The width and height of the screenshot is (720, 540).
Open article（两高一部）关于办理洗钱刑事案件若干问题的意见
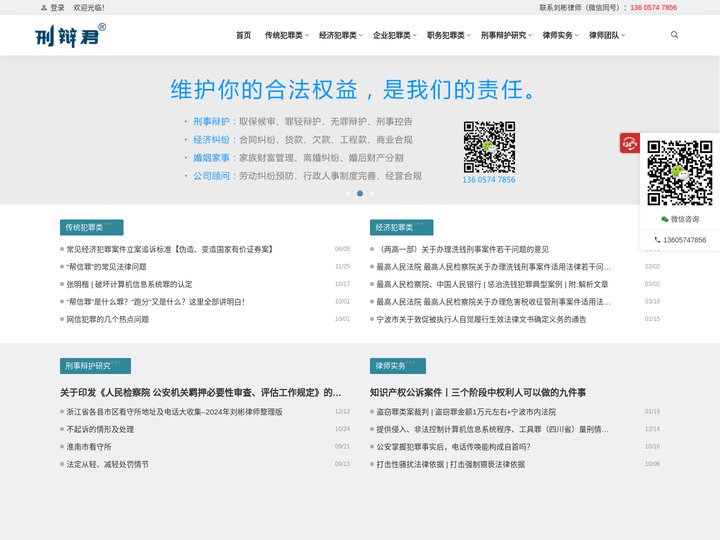tap(462, 249)
